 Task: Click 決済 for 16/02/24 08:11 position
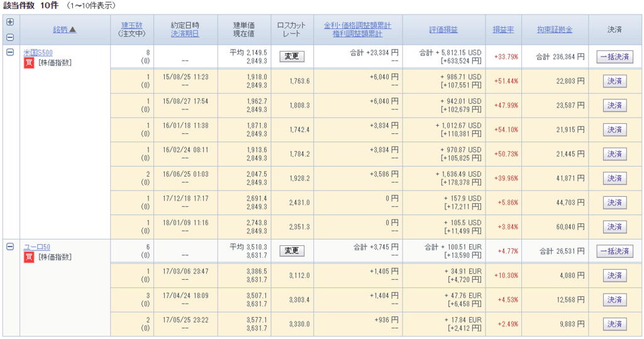click(x=615, y=153)
